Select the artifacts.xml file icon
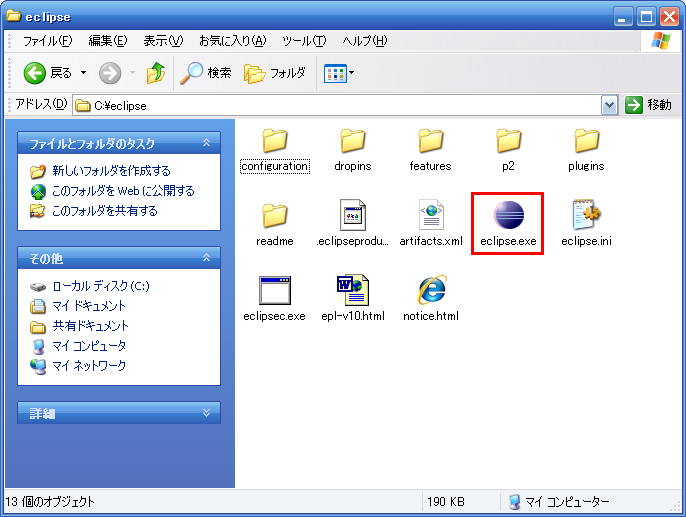 coord(431,215)
